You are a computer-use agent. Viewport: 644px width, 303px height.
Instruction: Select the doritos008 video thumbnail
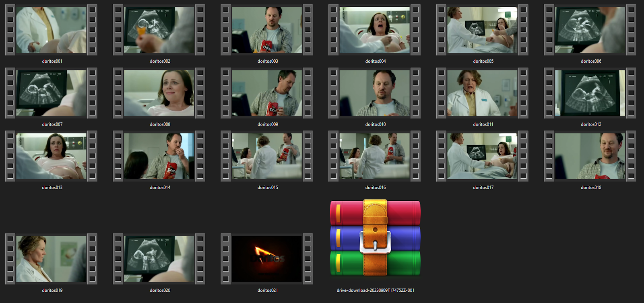(x=159, y=93)
